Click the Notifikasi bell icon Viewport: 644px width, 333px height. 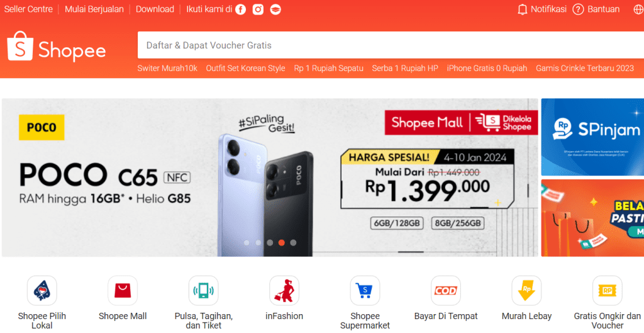pos(523,9)
